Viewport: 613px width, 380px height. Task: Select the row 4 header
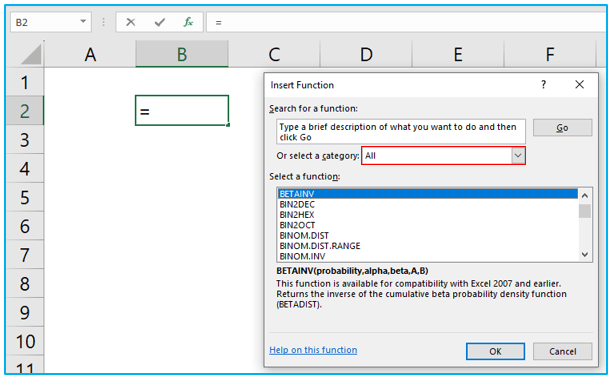[25, 168]
